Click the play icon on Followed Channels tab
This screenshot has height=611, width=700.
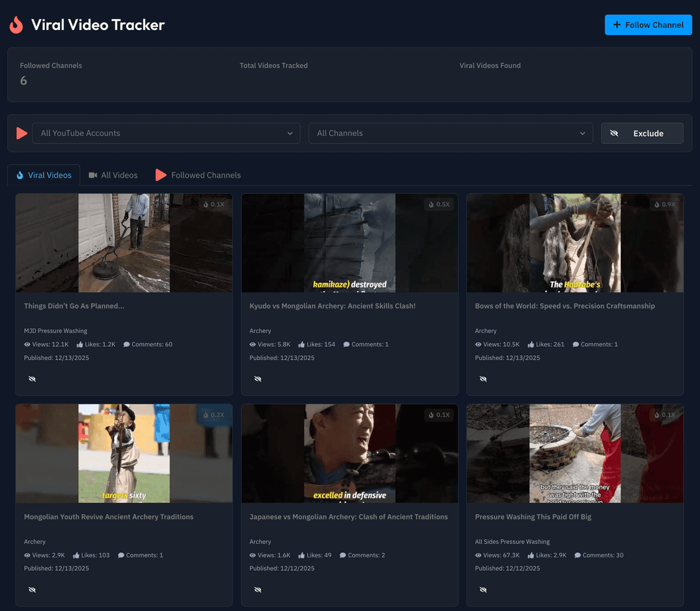(x=161, y=175)
